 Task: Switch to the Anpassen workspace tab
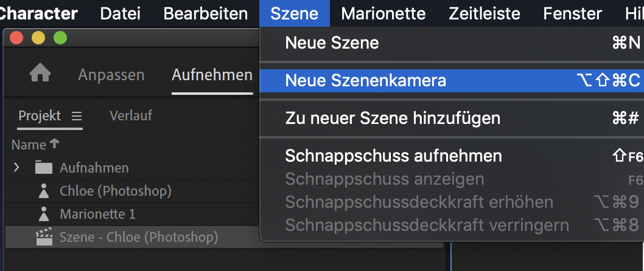pyautogui.click(x=111, y=75)
